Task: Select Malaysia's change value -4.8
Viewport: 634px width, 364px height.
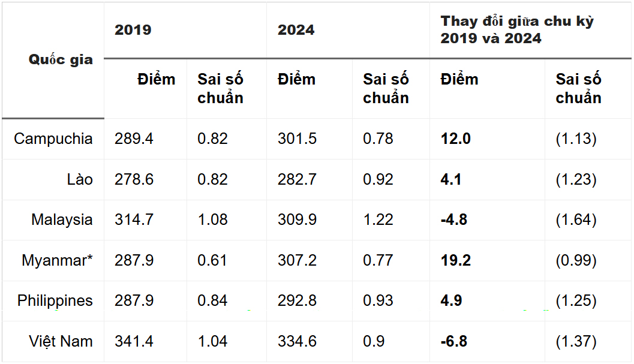Action: click(454, 220)
